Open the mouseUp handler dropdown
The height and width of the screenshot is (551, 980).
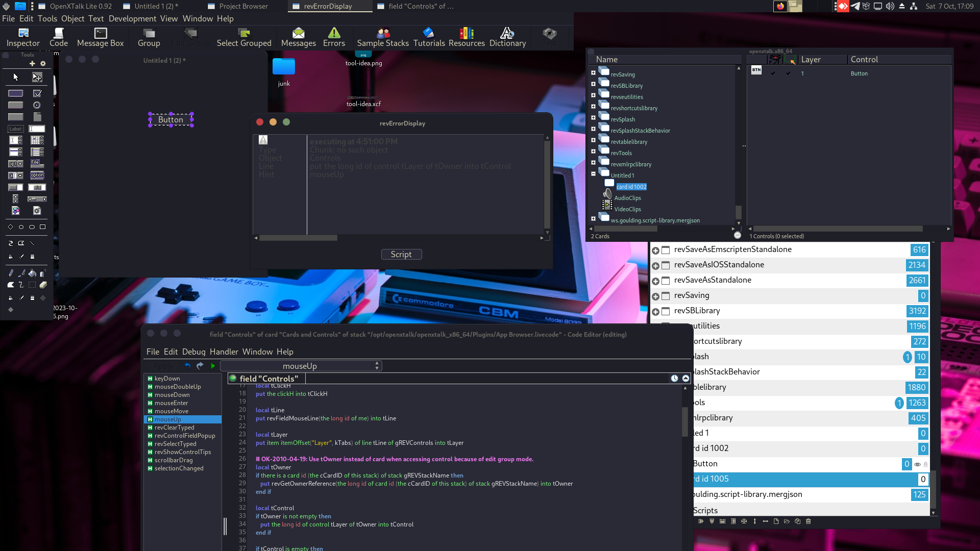(301, 366)
